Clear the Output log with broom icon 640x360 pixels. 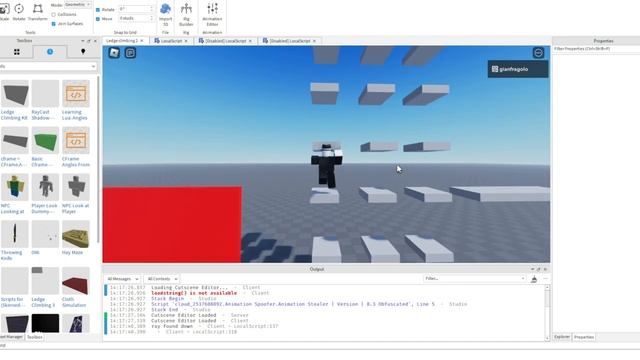534,279
